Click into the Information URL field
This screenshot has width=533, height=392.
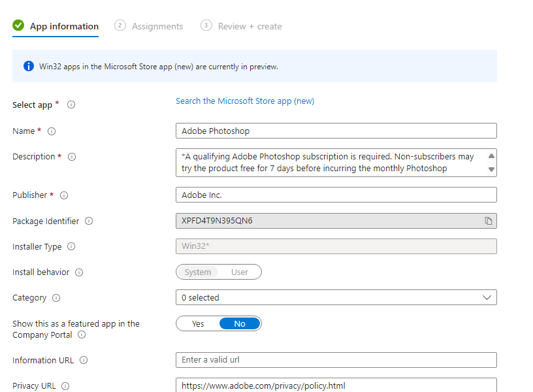(x=336, y=360)
